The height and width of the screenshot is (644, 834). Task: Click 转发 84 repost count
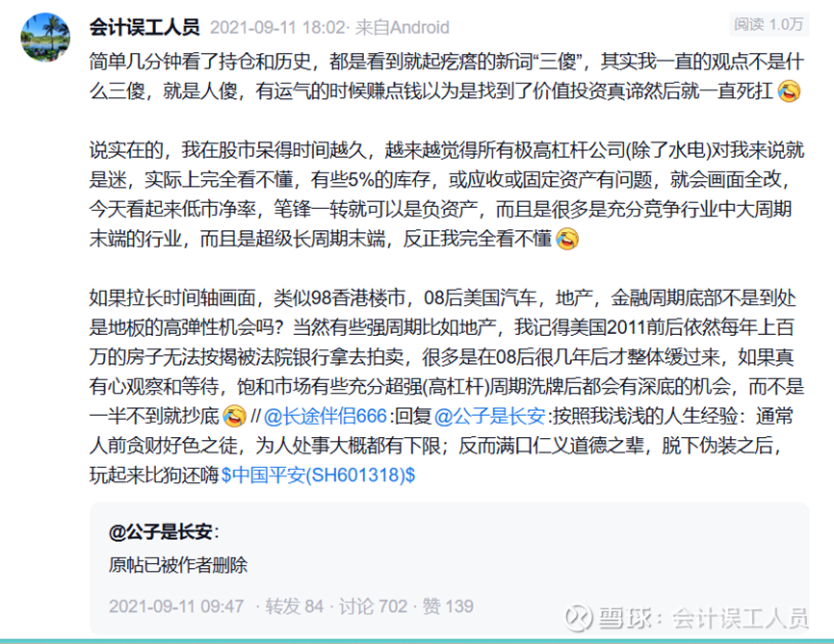coord(294,606)
